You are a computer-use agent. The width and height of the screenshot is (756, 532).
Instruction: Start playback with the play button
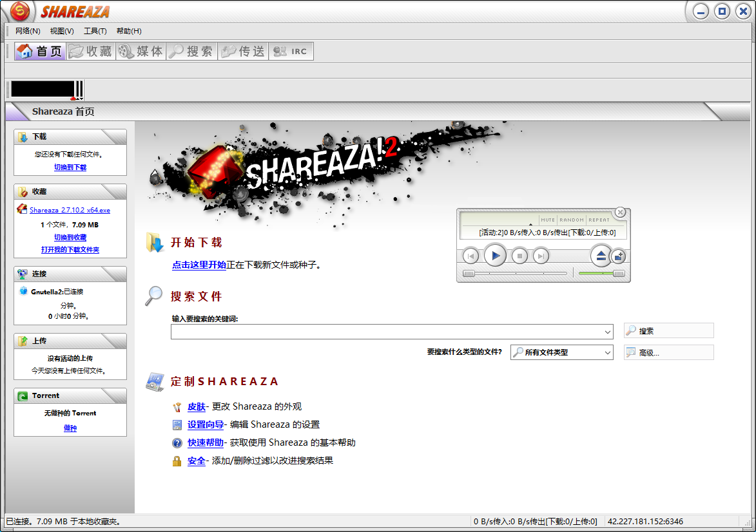(495, 256)
